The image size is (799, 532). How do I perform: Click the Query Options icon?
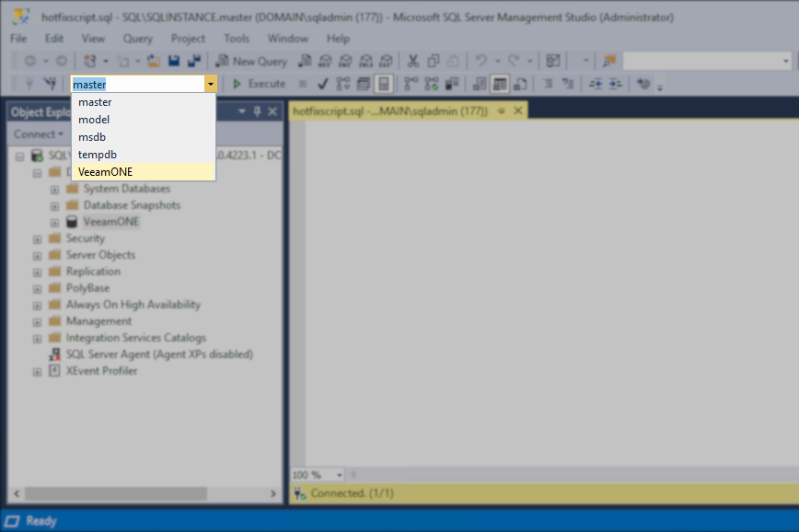[x=364, y=84]
